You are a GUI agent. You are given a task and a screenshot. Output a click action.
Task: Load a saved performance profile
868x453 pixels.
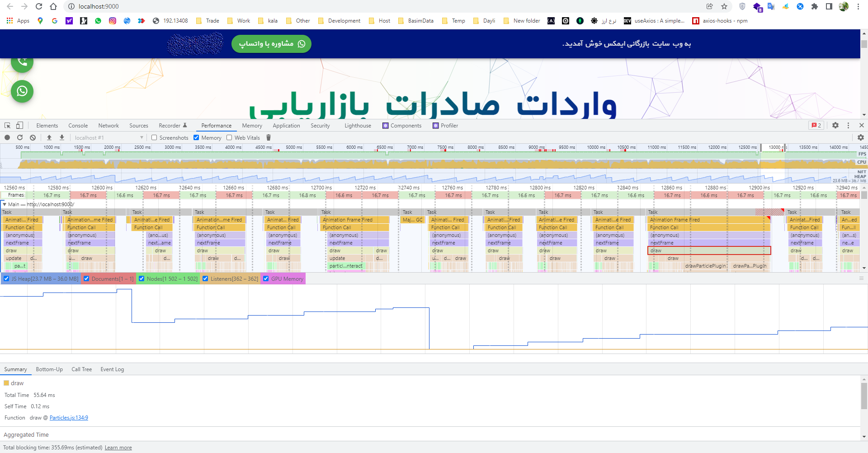pyautogui.click(x=50, y=137)
